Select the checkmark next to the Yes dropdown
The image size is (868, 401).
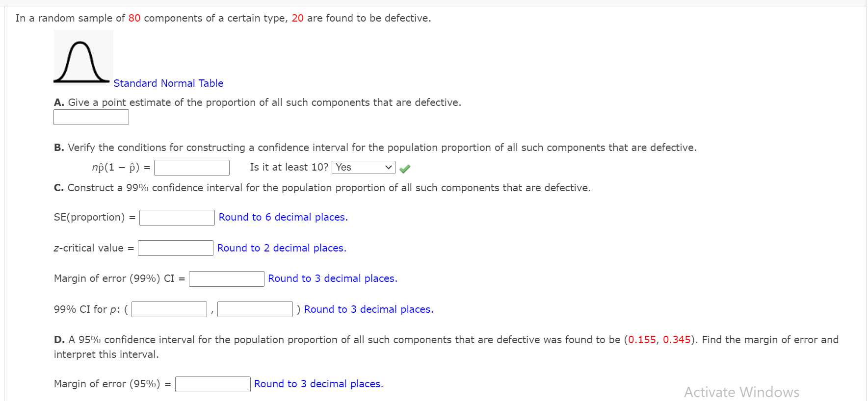[x=404, y=168]
